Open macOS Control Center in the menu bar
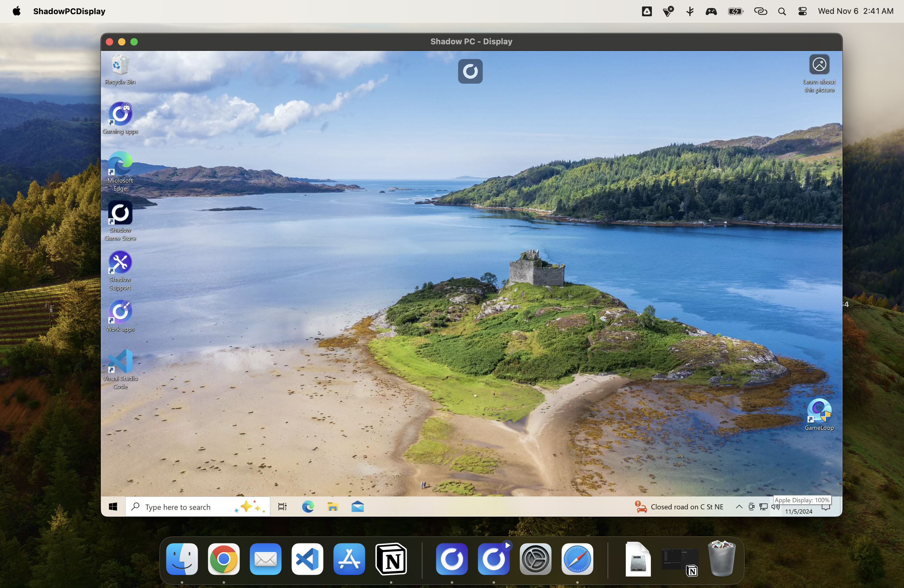904x588 pixels. point(802,11)
